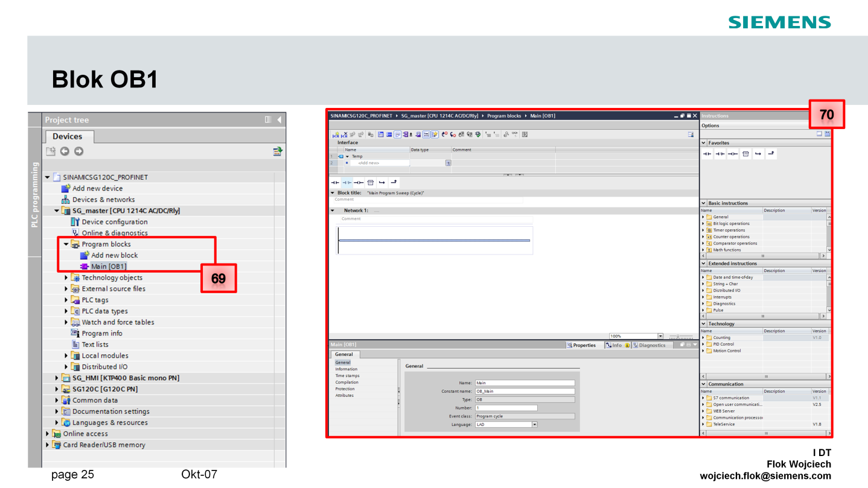The width and height of the screenshot is (868, 488).
Task: Click close branch icon in editor toolbar
Action: (394, 182)
